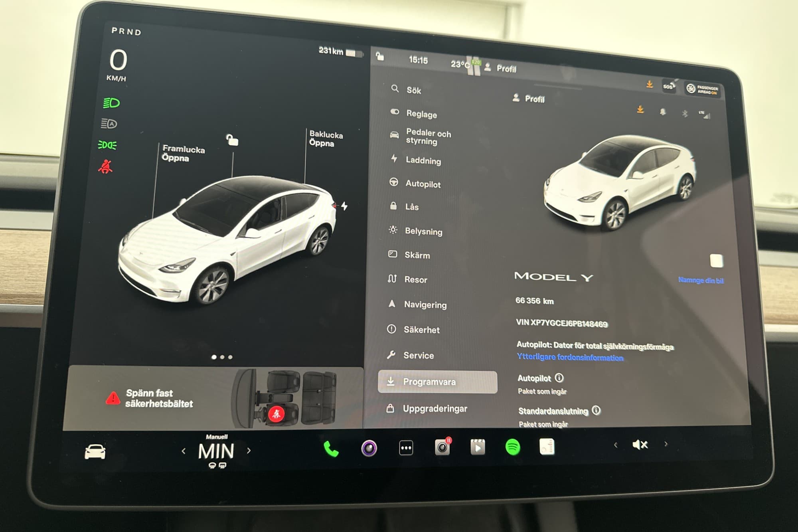Tap the lock icon in the status bar
Screen dimensions: 798x532
380,56
